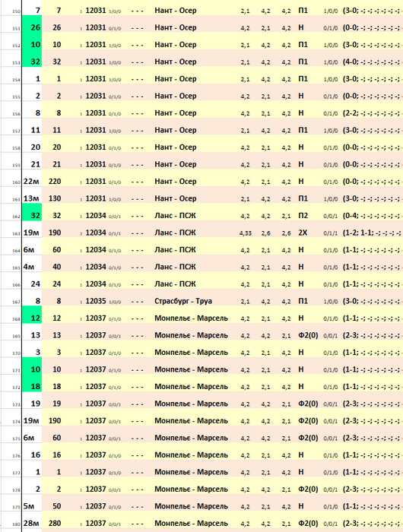The height and width of the screenshot is (532, 403).
Task: Select 1/0/0 cell after П1 in row 161
Action: pos(330,199)
